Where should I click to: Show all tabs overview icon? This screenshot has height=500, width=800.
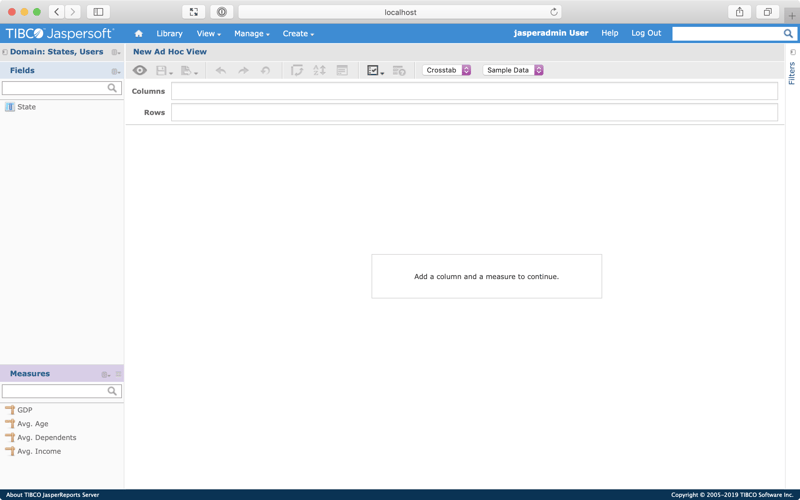coord(767,12)
